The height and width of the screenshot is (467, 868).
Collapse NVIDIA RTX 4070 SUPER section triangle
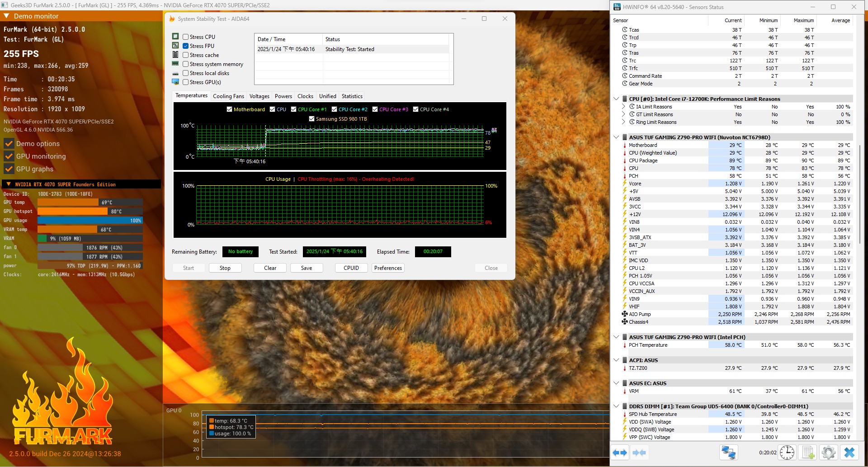(9, 184)
